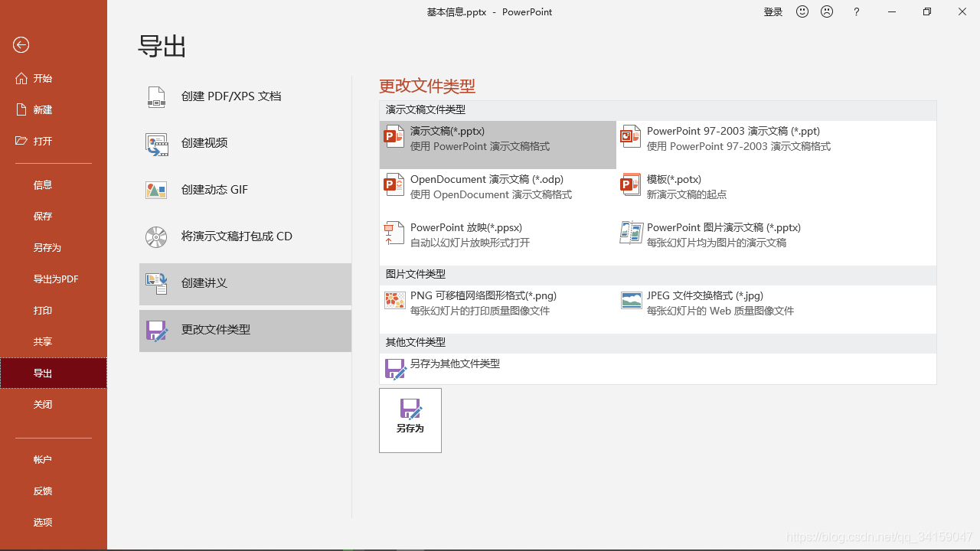Screen dimensions: 980x551
Task: Select 创建动态 GIF export option label
Action: (x=214, y=190)
